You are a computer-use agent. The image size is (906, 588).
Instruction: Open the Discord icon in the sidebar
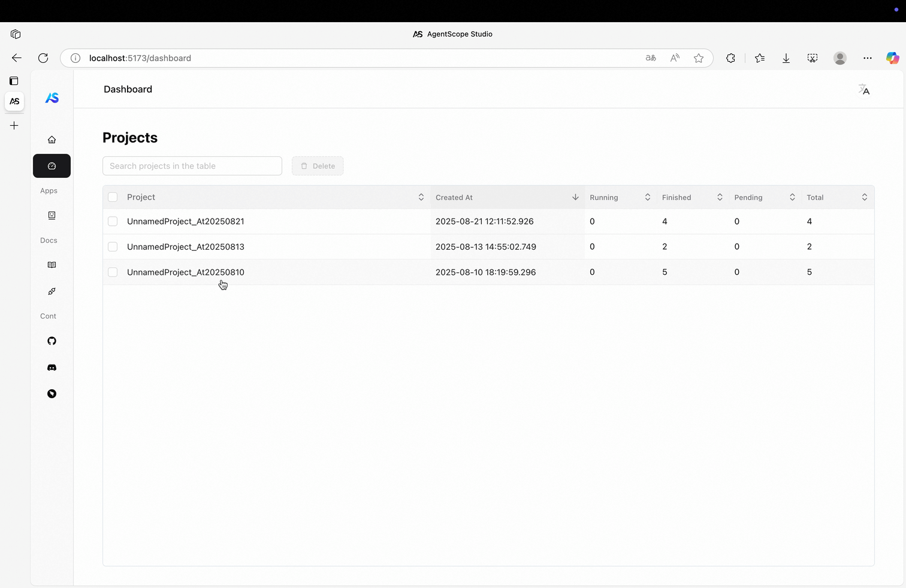[x=52, y=367]
